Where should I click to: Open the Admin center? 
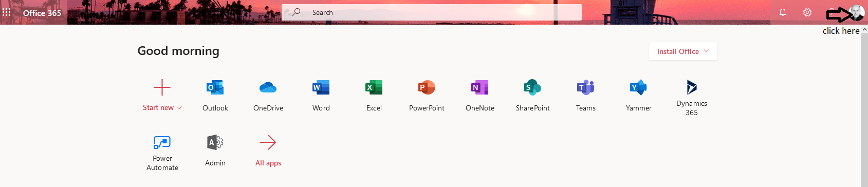[x=215, y=151]
